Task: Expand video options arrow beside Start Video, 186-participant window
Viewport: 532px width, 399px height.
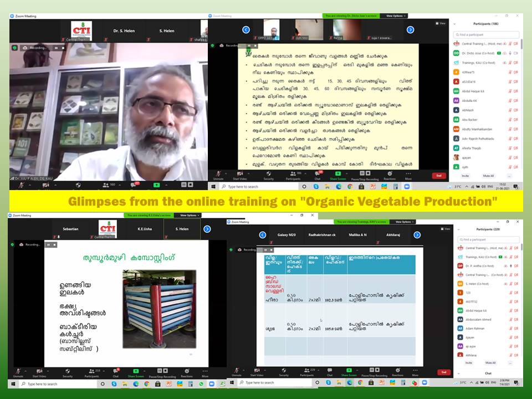Action: pos(249,173)
